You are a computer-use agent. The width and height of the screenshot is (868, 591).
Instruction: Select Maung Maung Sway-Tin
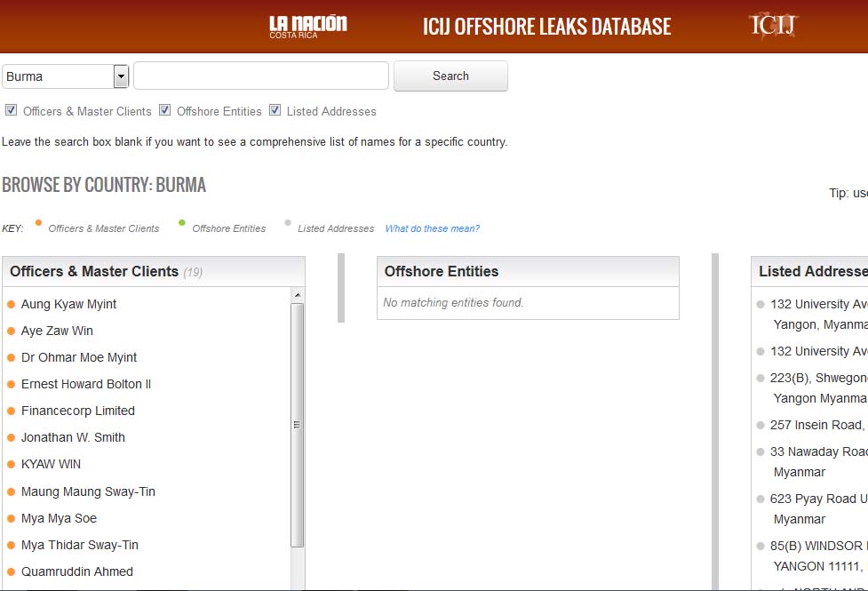tap(88, 491)
